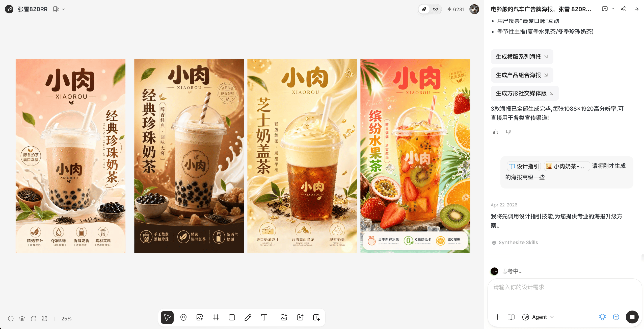This screenshot has height=329, width=644.
Task: Click the map icon at bottom left
Action: tap(45, 319)
